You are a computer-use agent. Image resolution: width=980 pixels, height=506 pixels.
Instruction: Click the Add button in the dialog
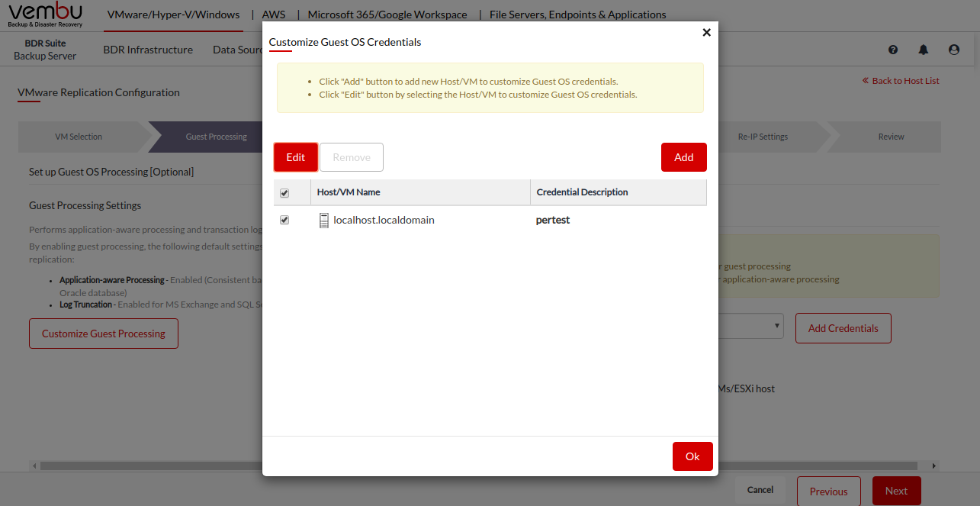[683, 157]
